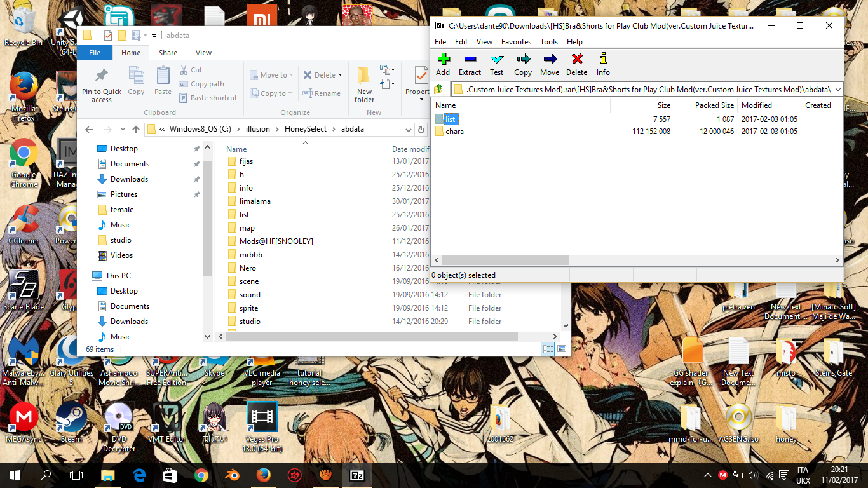
Task: Click Copy path in Explorer ribbon
Action: point(201,84)
